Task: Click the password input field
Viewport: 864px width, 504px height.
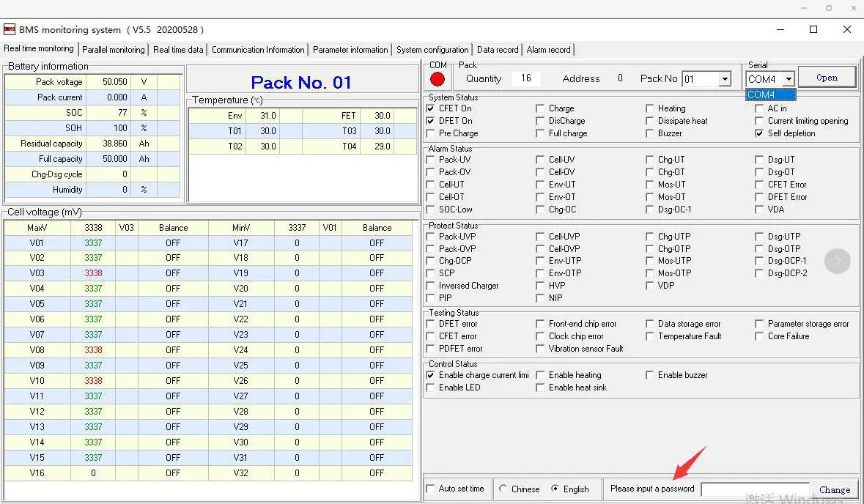Action: (755, 489)
